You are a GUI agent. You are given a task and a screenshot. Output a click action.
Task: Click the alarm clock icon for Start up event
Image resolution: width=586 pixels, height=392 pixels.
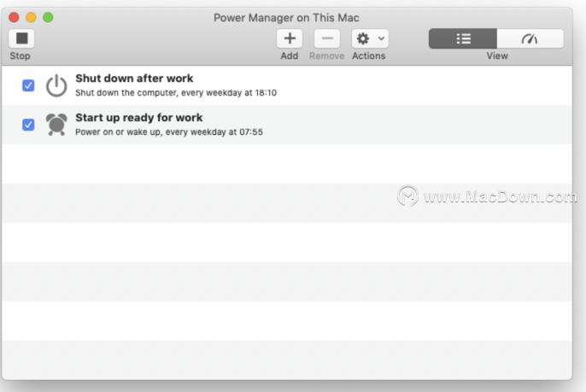(x=56, y=125)
